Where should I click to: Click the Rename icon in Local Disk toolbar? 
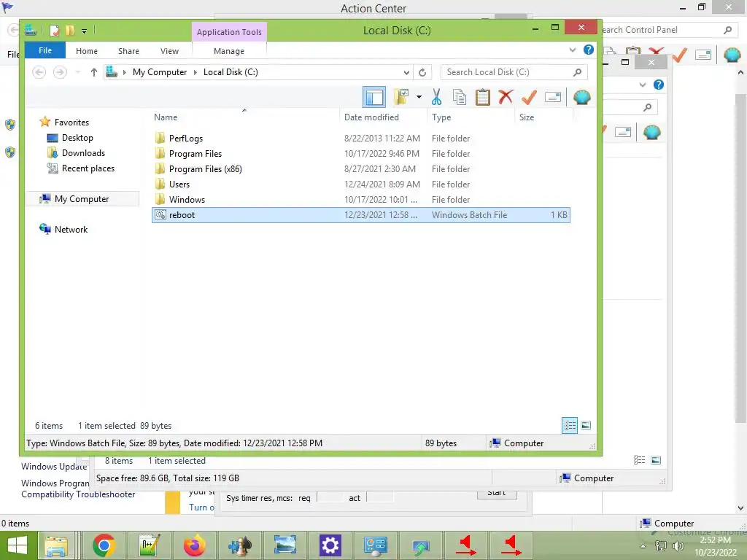click(x=553, y=97)
